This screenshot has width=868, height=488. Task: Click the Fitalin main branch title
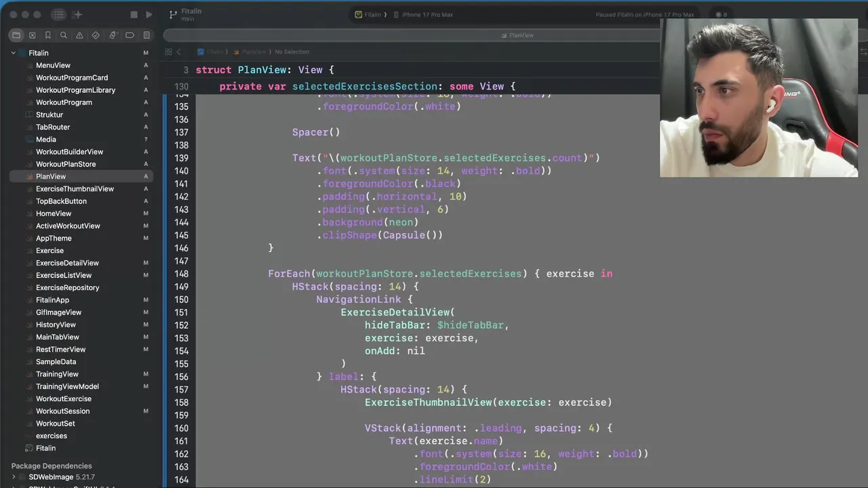coord(191,14)
